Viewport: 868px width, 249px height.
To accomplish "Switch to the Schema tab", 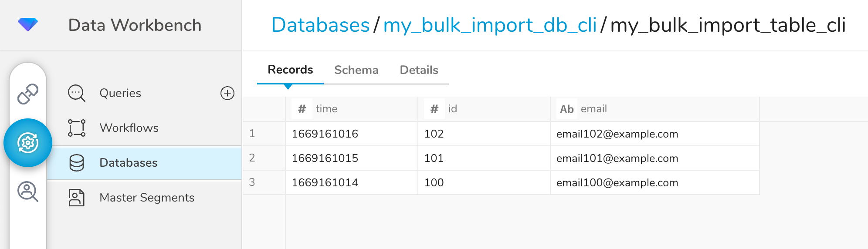I will (x=356, y=70).
